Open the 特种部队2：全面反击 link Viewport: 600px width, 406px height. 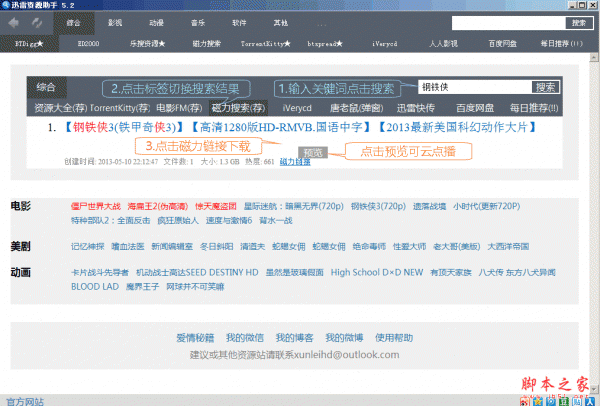pyautogui.click(x=111, y=220)
